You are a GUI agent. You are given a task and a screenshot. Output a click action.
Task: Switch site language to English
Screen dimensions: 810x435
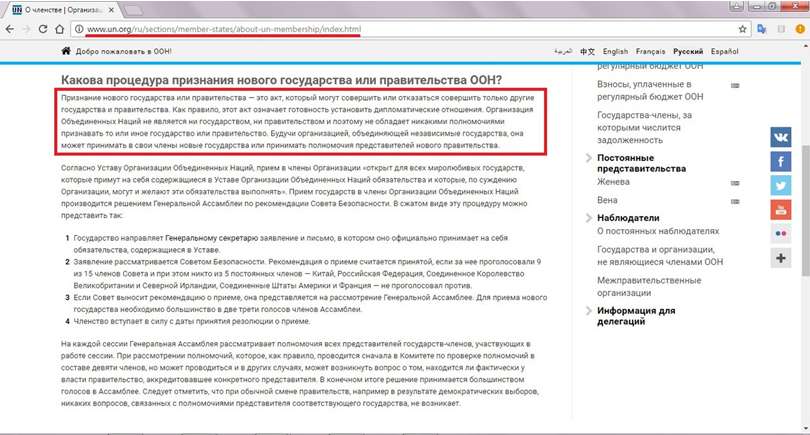pos(615,50)
